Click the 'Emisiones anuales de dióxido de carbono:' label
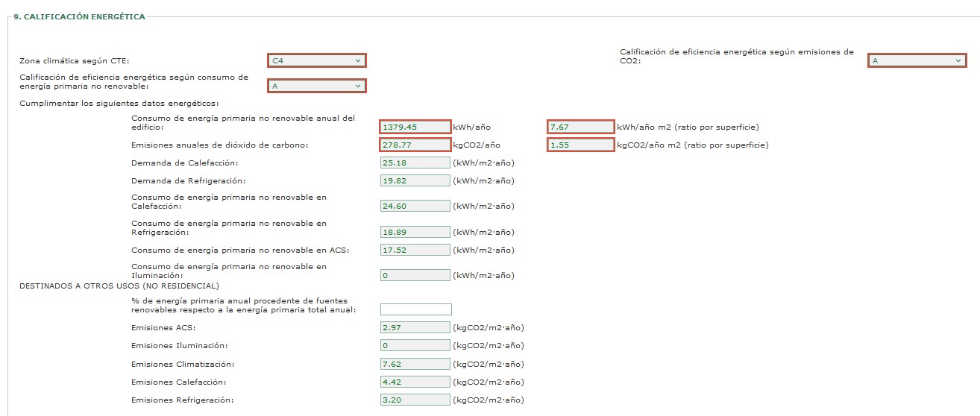This screenshot has height=416, width=980. [220, 145]
